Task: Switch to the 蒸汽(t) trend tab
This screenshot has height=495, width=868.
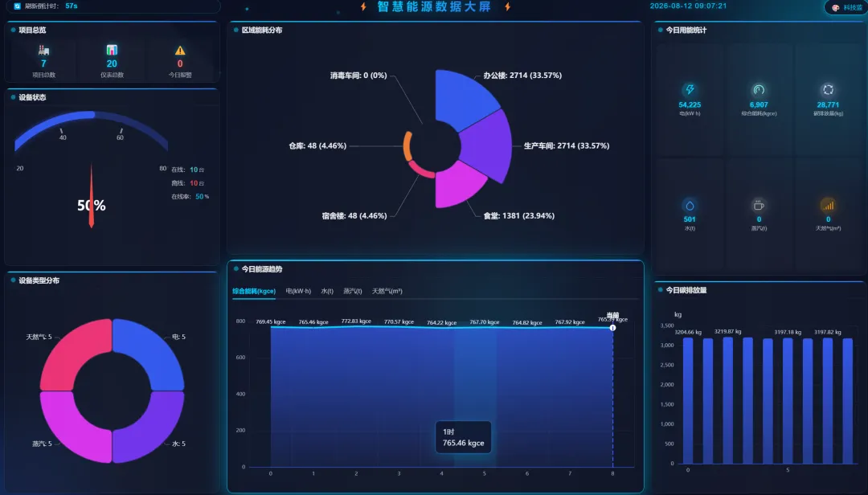Action: pos(353,291)
